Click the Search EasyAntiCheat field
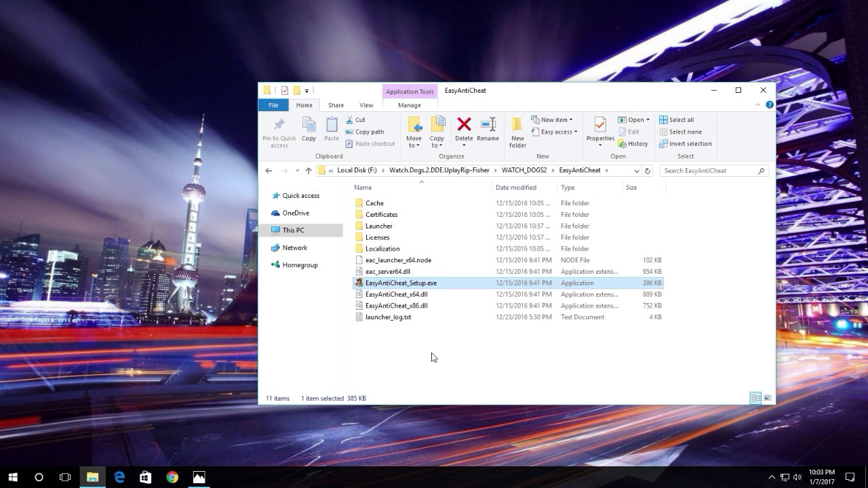Image resolution: width=868 pixels, height=488 pixels. (714, 171)
